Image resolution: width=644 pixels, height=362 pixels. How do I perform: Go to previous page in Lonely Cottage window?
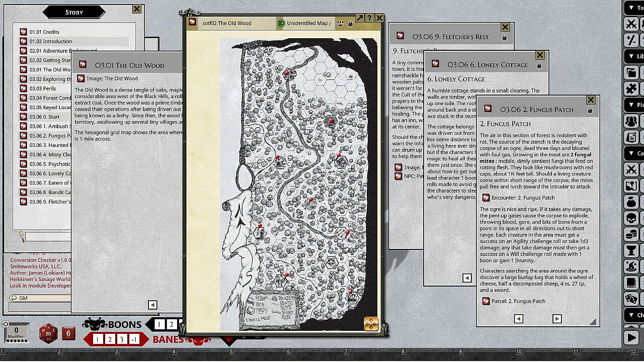click(467, 278)
